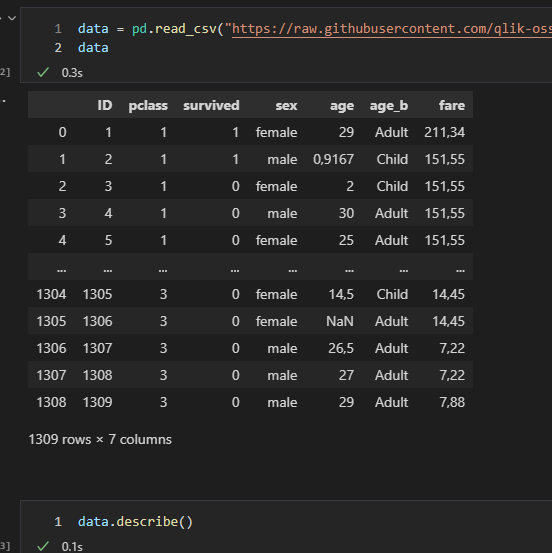
Task: Click '1309 rows × 7 columns' summary text
Action: point(100,439)
